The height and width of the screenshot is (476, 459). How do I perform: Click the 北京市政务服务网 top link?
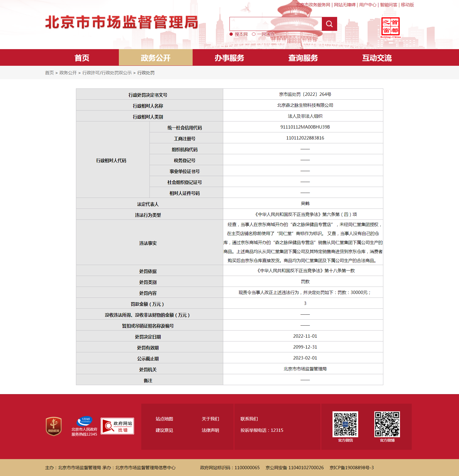pyautogui.click(x=313, y=5)
